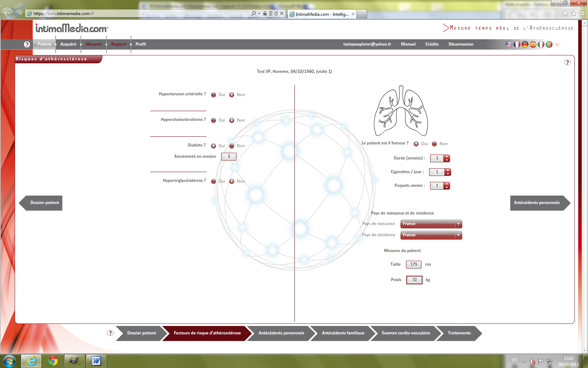Click the Déconnexion link
Viewport: 588px width, 368px height.
click(461, 44)
